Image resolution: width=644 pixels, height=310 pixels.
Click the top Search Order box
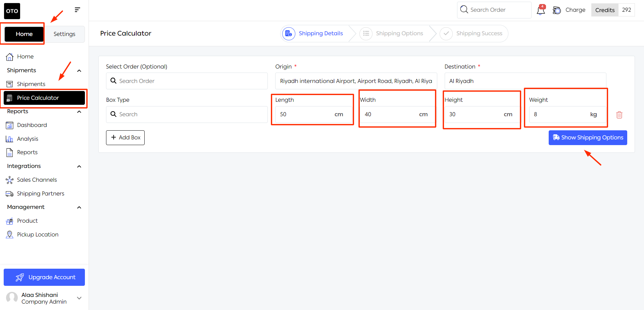pyautogui.click(x=494, y=10)
